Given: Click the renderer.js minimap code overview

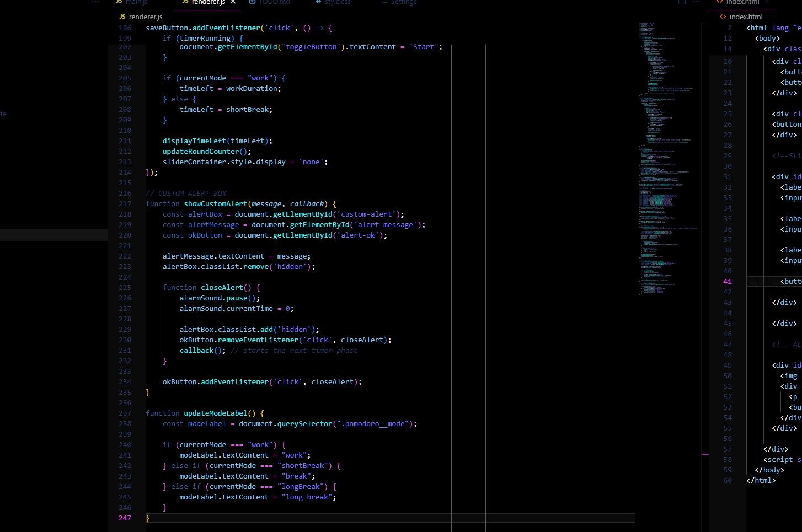Looking at the screenshot, I should [669, 159].
